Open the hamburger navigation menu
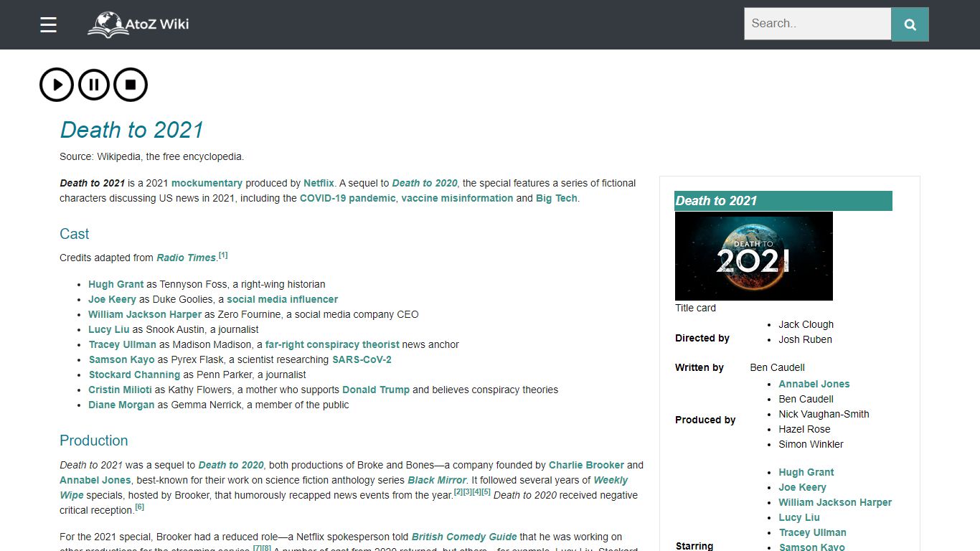Image resolution: width=980 pixels, height=551 pixels. tap(48, 25)
